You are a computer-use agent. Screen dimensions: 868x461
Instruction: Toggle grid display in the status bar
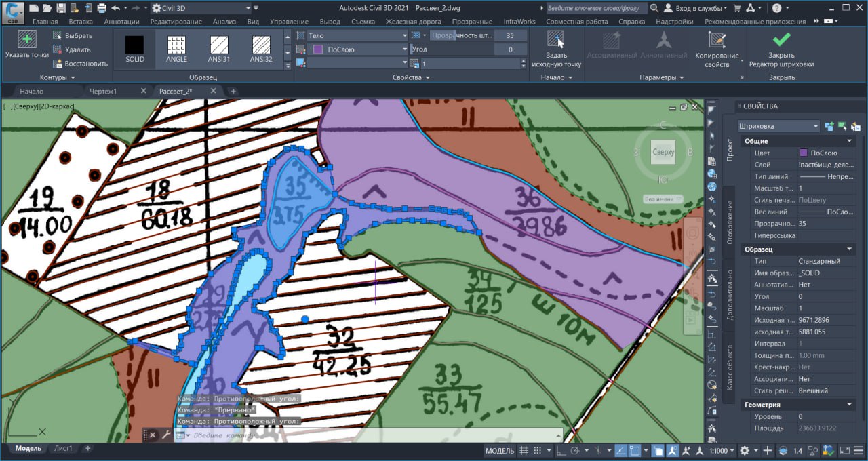click(x=524, y=451)
